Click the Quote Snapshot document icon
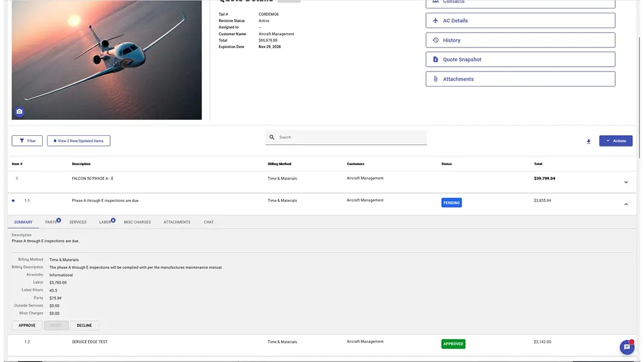 pos(435,60)
